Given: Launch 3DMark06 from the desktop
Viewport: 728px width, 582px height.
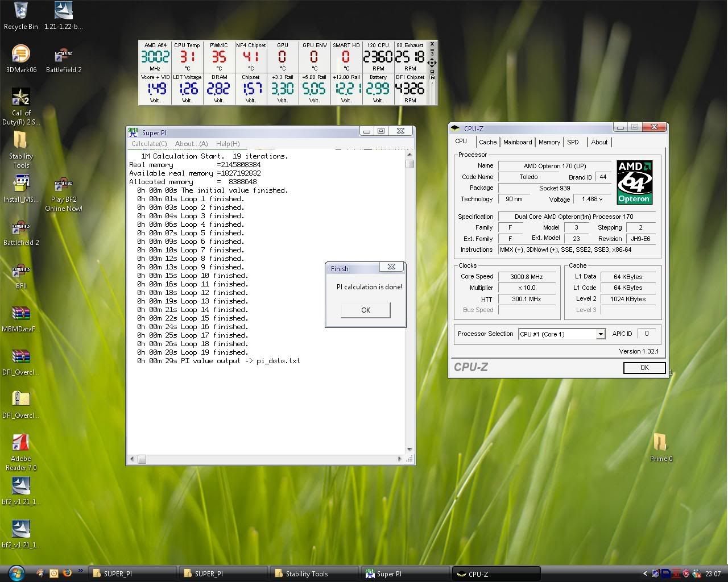Looking at the screenshot, I should tap(21, 59).
